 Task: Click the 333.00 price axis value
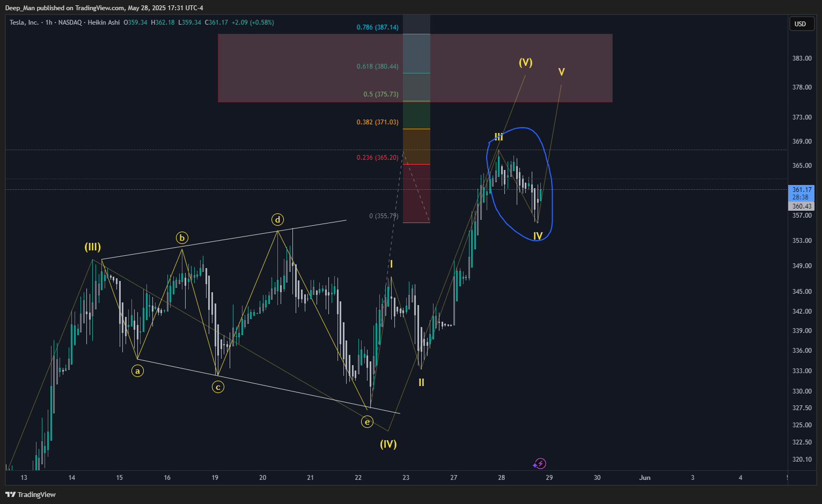click(x=802, y=371)
